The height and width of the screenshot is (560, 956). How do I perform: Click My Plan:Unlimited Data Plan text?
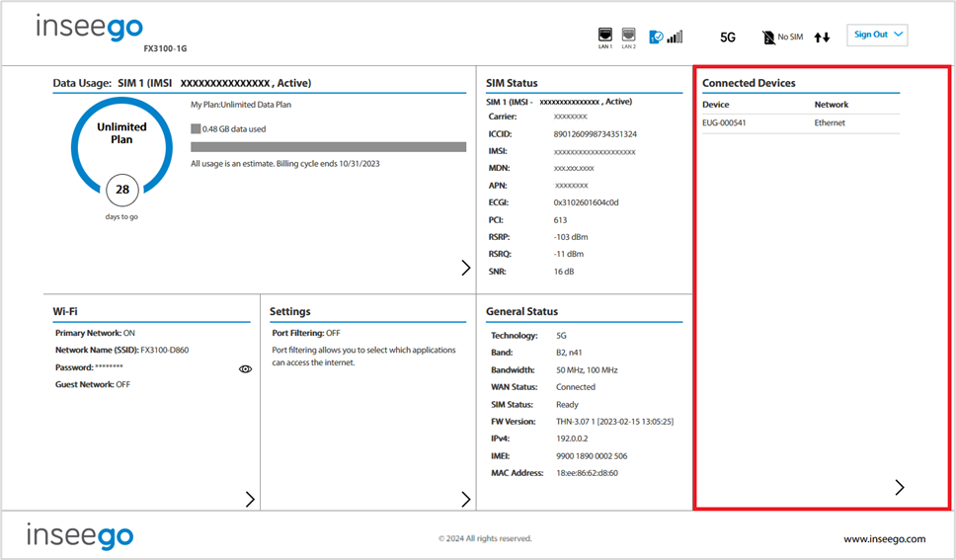241,105
